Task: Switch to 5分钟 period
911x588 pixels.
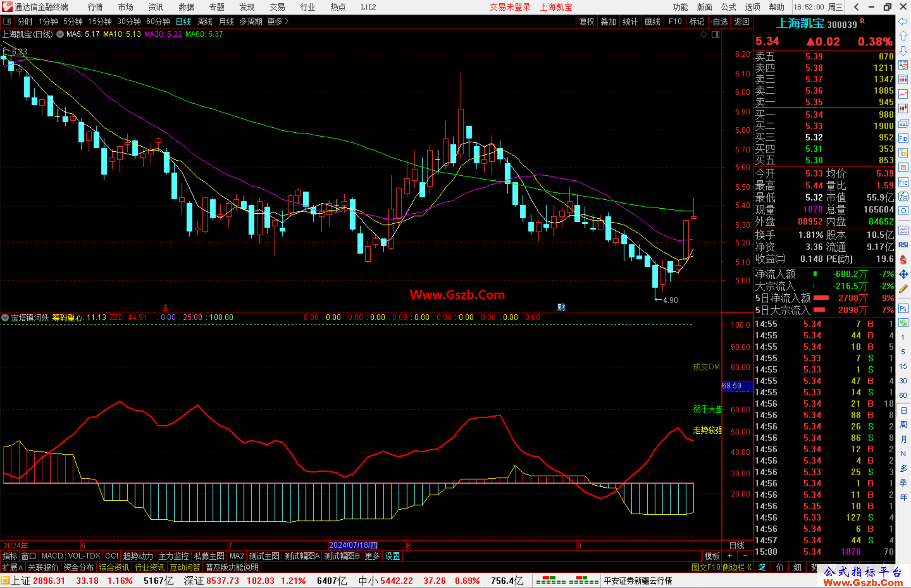Action: (73, 21)
